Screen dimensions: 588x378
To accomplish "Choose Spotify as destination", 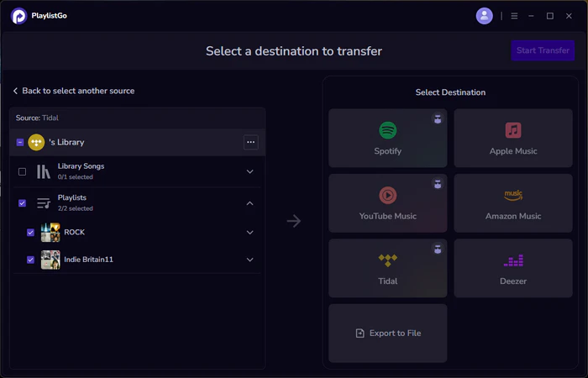I will 388,138.
